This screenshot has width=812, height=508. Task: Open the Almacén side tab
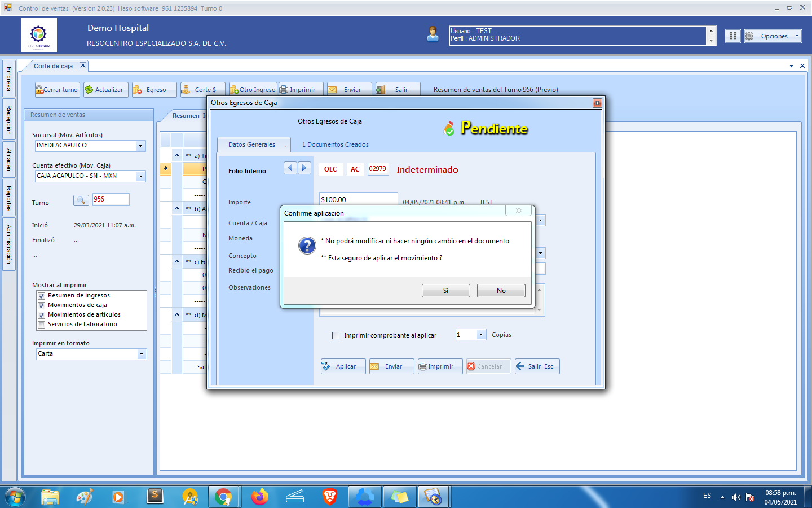coord(8,159)
